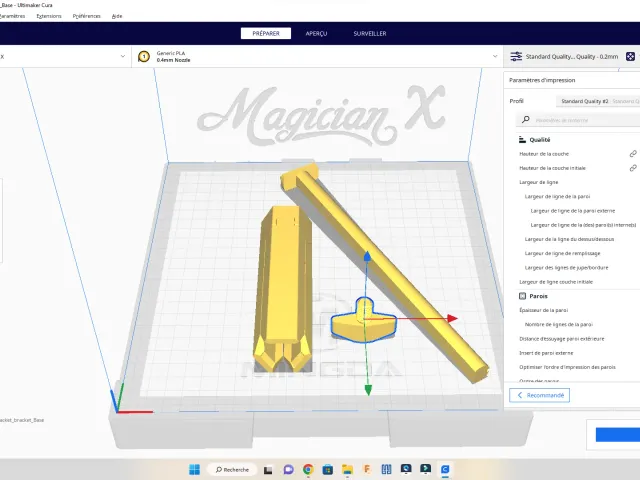This screenshot has width=640, height=480.
Task: Select Largeur des lignes de jupe/bordure
Action: click(x=566, y=268)
